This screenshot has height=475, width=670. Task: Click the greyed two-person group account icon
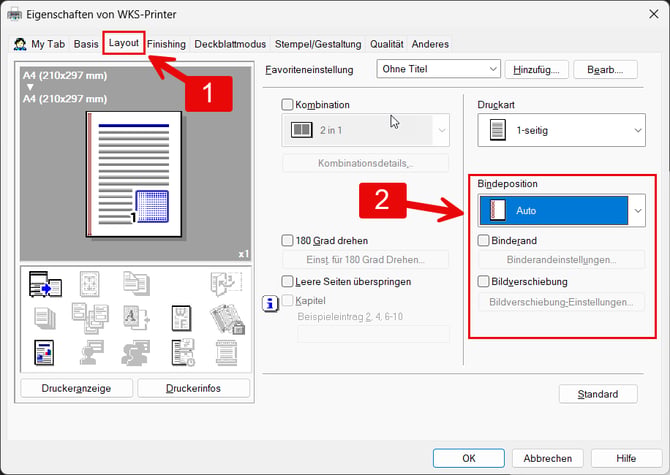(x=136, y=353)
